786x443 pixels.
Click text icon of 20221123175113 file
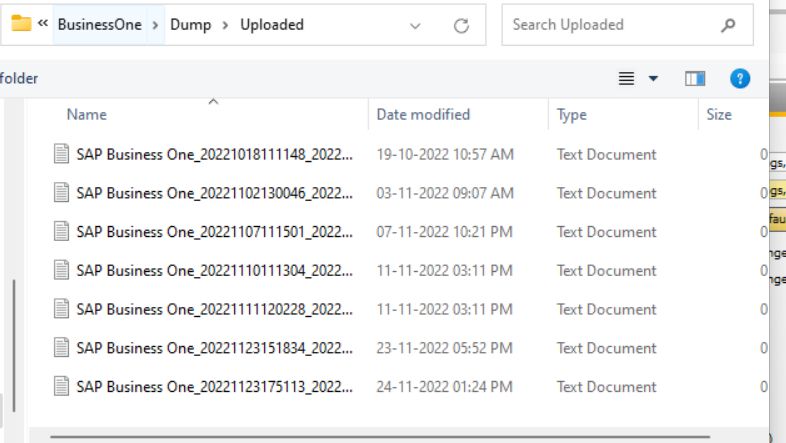(x=61, y=385)
